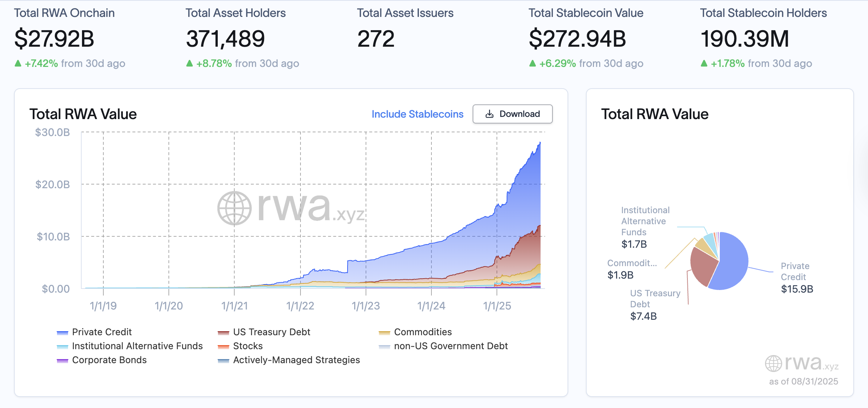Click the Institutional Alternative Funds color swatch
Image resolution: width=868 pixels, height=408 pixels.
coord(62,346)
